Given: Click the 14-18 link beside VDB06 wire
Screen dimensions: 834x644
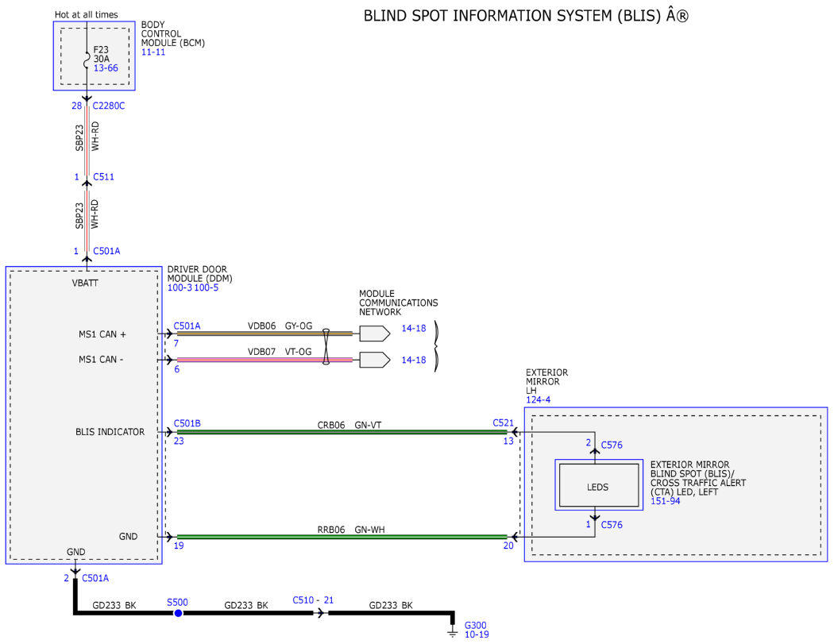Looking at the screenshot, I should (413, 329).
